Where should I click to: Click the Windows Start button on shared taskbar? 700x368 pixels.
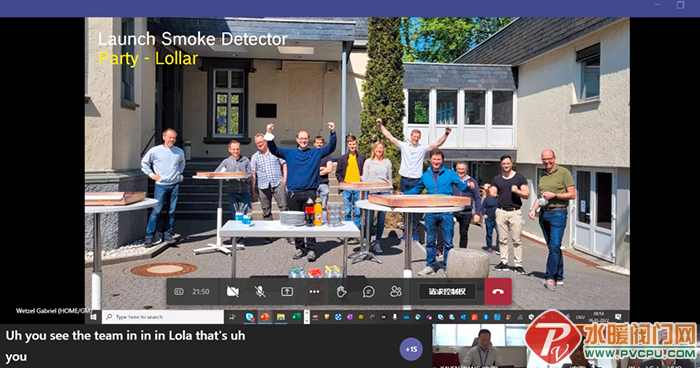pos(93,317)
